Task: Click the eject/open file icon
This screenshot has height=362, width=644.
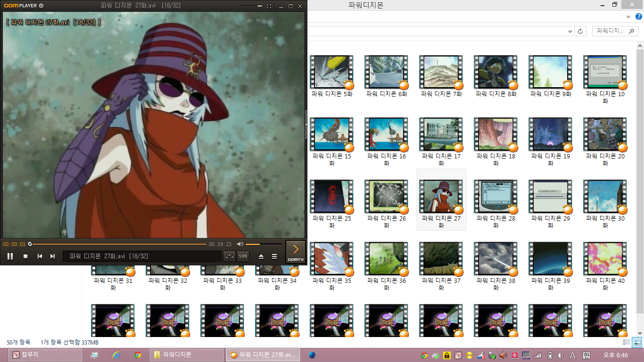Action: tap(261, 256)
